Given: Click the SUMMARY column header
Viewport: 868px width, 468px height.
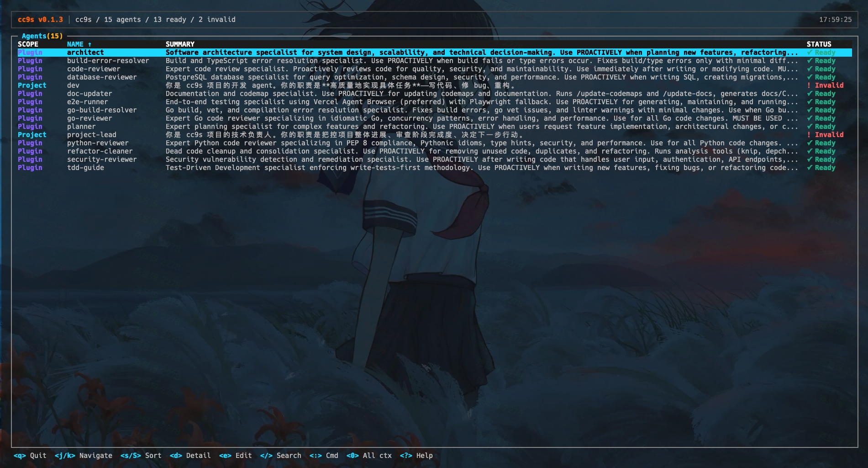Looking at the screenshot, I should (180, 44).
